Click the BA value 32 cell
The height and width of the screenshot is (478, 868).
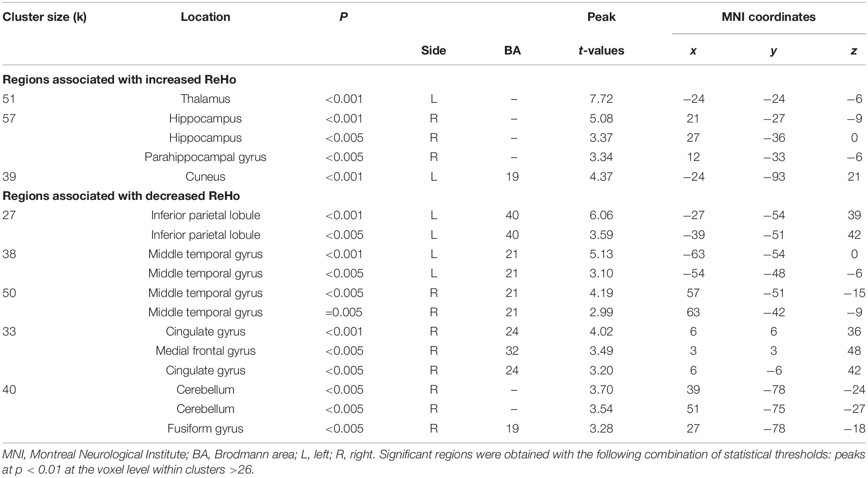[512, 351]
